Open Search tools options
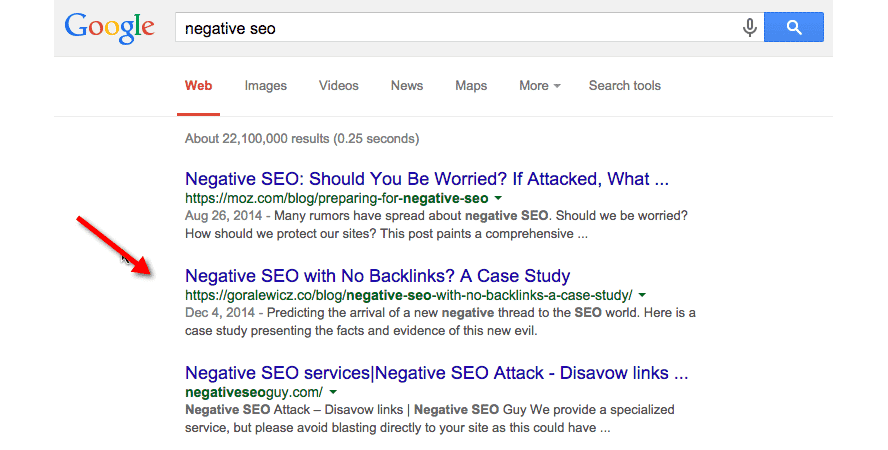 point(625,85)
